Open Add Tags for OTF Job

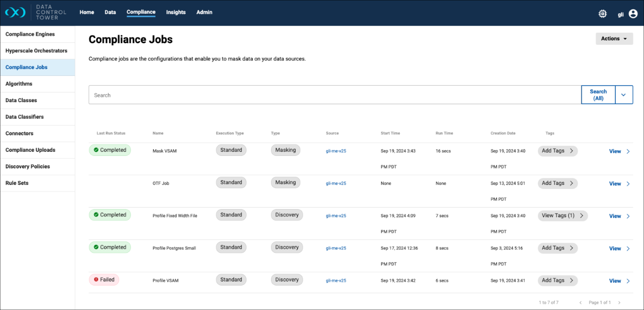pyautogui.click(x=557, y=183)
